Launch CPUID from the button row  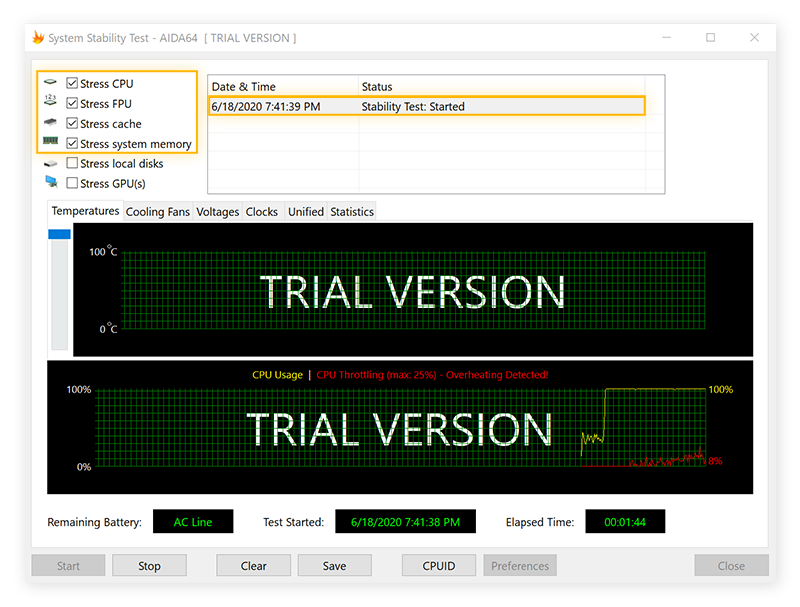438,565
